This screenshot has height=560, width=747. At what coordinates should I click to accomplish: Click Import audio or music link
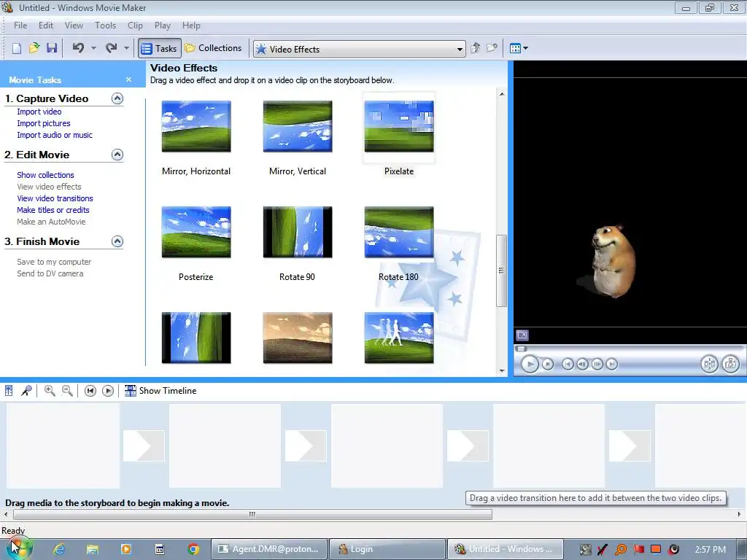coord(55,135)
